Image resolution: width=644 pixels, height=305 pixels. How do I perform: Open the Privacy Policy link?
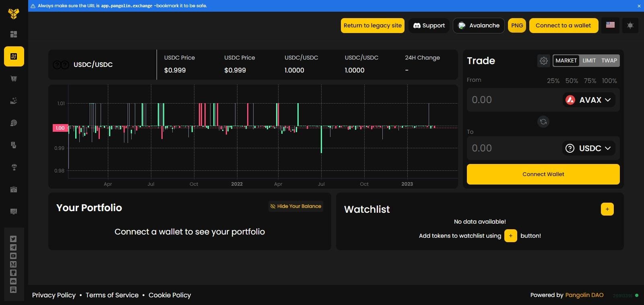pyautogui.click(x=54, y=295)
